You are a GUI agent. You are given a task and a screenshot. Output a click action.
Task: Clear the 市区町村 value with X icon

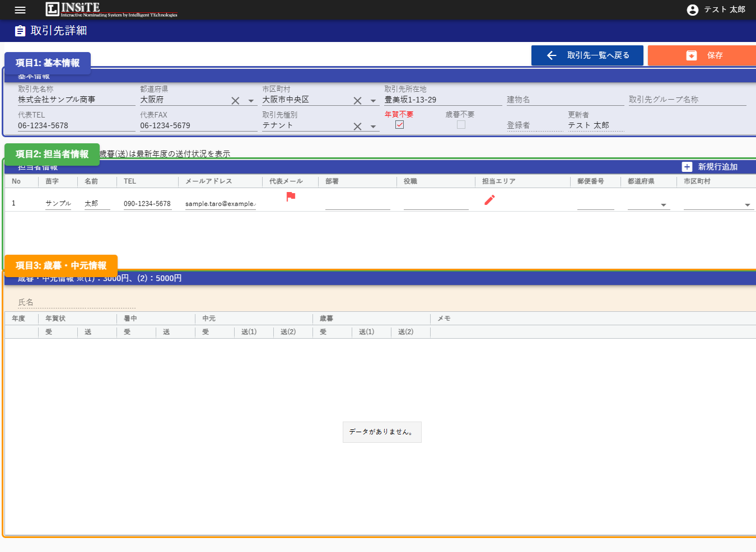[357, 101]
